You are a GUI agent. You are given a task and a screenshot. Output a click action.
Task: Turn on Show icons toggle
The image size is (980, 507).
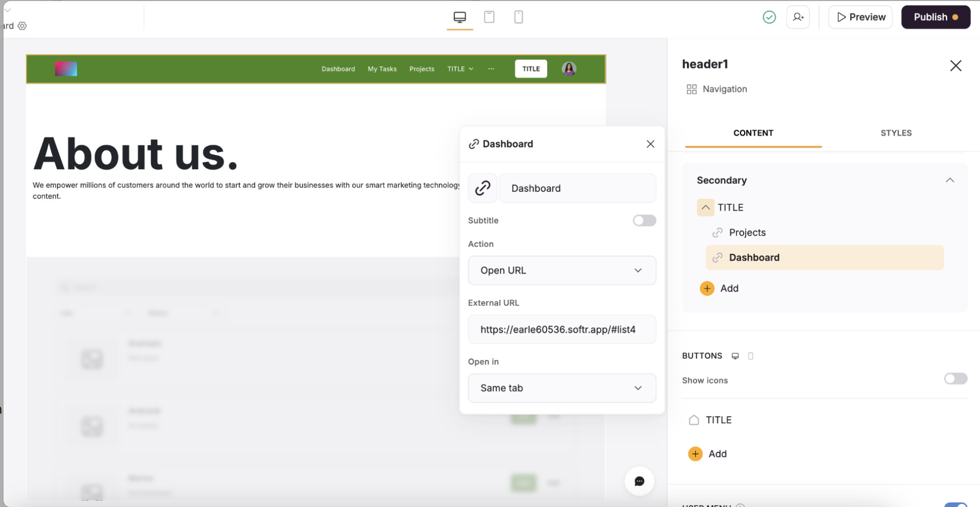point(955,379)
